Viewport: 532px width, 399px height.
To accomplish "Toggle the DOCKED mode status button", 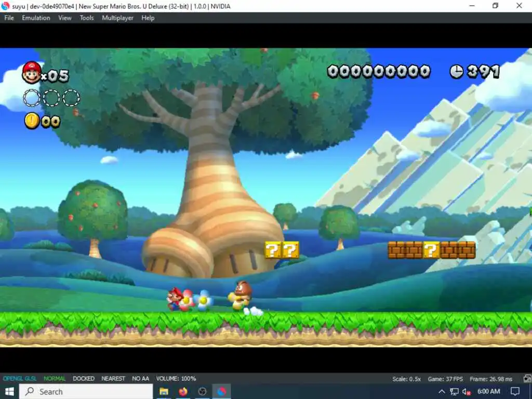I will [x=84, y=378].
